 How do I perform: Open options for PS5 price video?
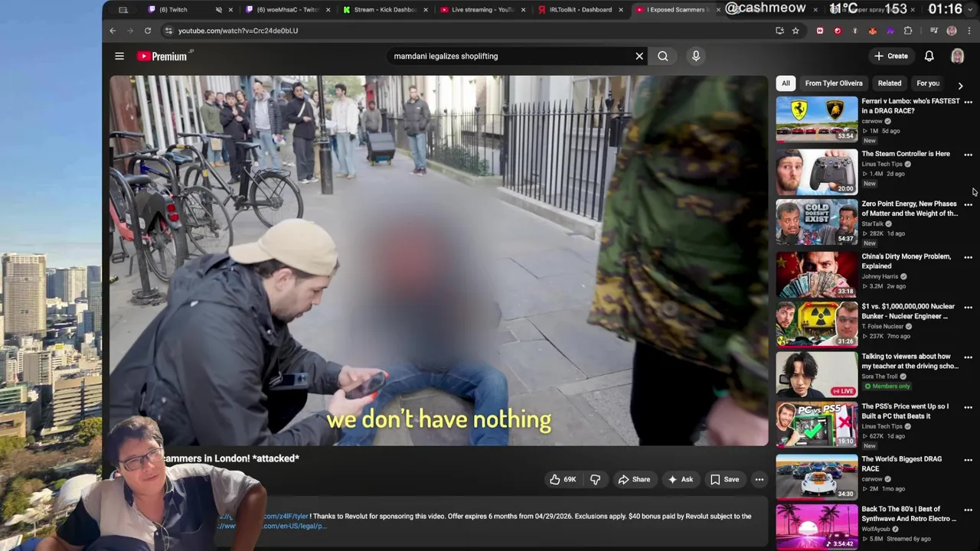[x=968, y=408]
